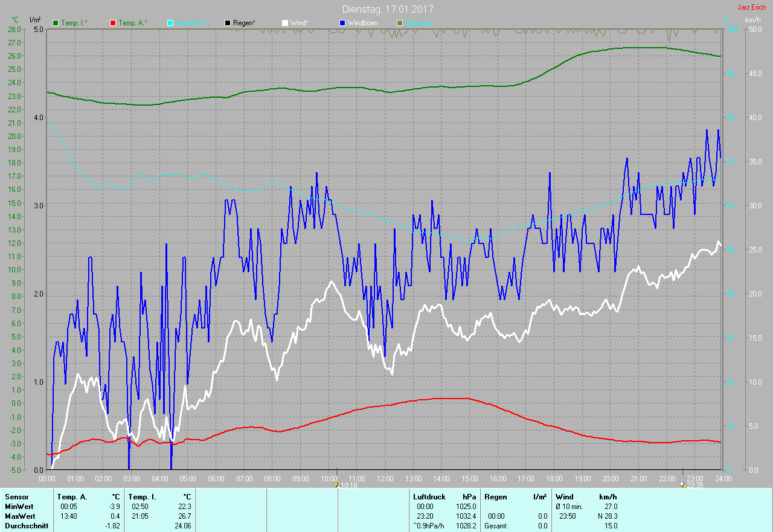
Task: Click the black Regen legend square
Action: [x=228, y=23]
